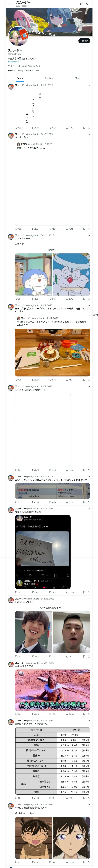The width and height of the screenshot is (98, 868).
Task: Open the search icon in the profile header
Action: coord(88,4)
